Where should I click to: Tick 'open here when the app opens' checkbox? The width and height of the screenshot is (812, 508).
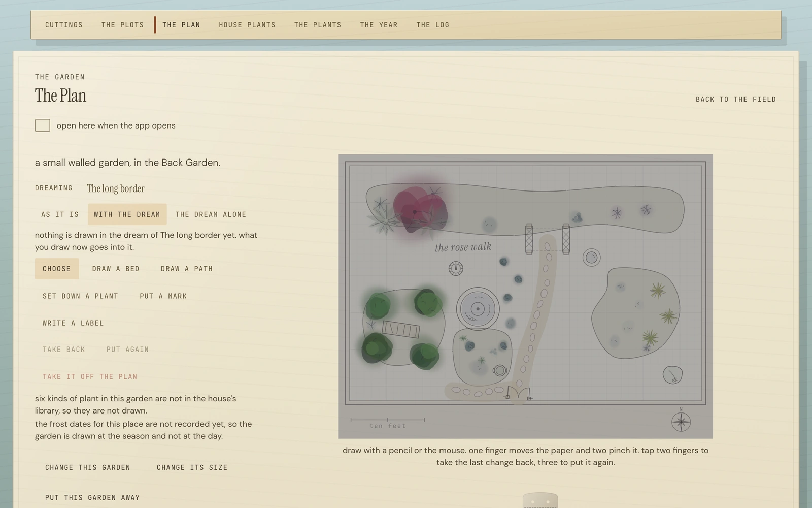tap(43, 125)
